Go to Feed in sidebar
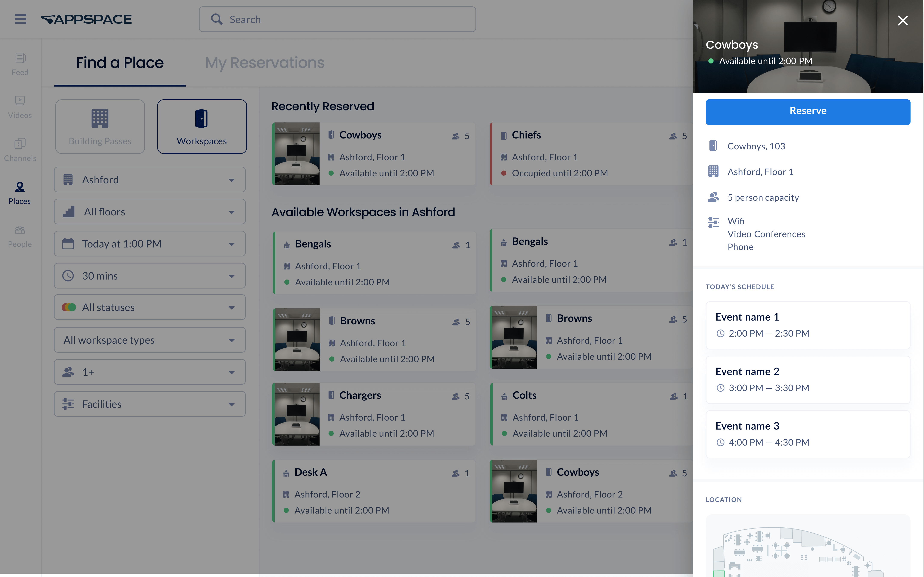 pos(20,64)
